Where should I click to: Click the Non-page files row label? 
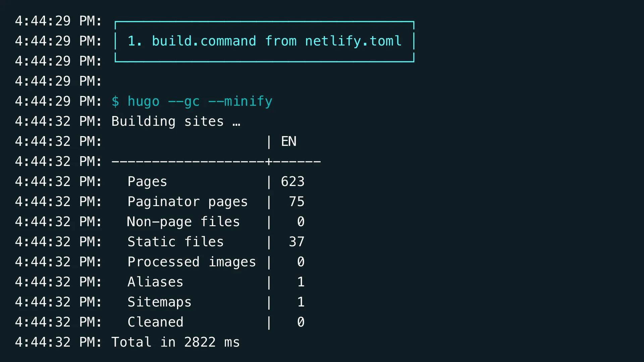coord(183,222)
